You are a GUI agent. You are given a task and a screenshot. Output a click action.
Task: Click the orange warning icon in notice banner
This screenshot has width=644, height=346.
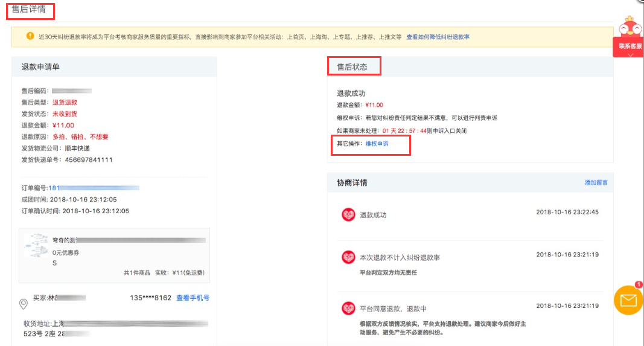coord(30,36)
